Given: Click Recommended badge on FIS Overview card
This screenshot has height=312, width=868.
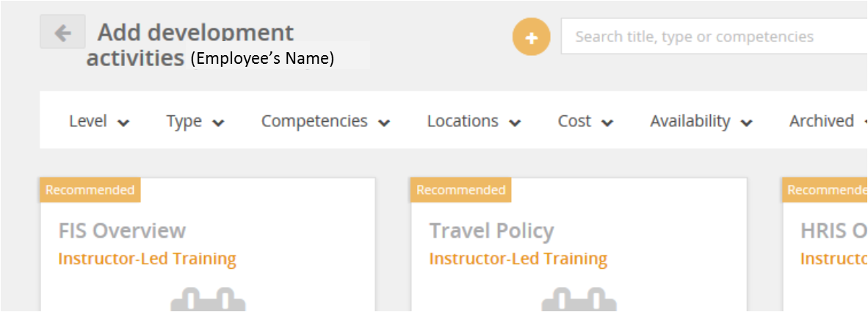Looking at the screenshot, I should [x=90, y=190].
